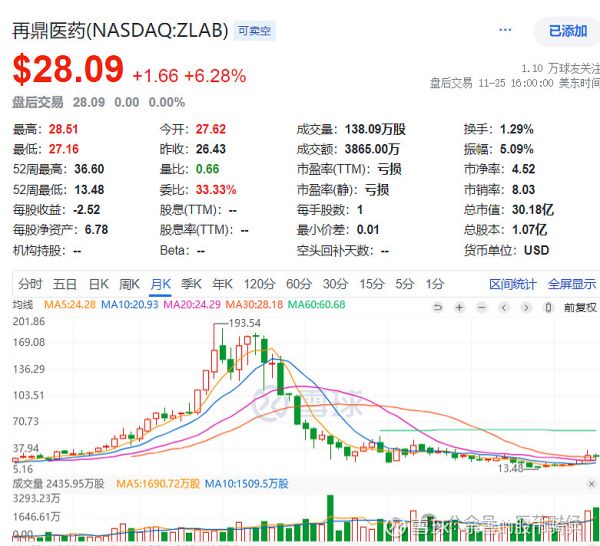Switch to the 分时 chart tab
Image resolution: width=600 pixels, height=546 pixels.
(x=30, y=284)
